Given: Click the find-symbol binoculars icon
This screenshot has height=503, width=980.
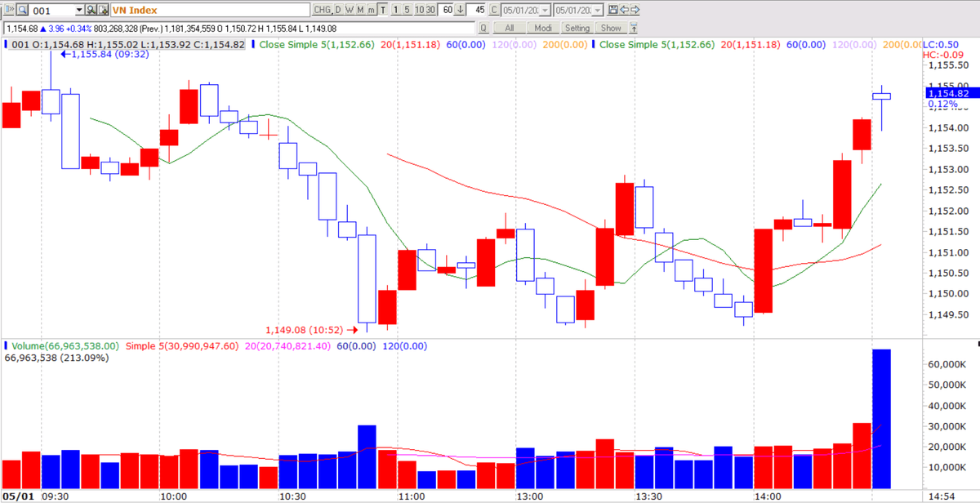Looking at the screenshot, I should (x=91, y=10).
